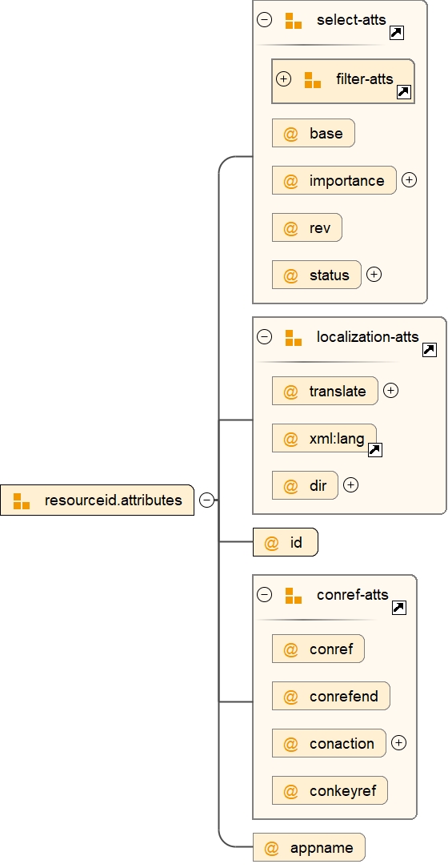448x868 pixels.
Task: Select the localization-atts label
Action: click(x=368, y=336)
